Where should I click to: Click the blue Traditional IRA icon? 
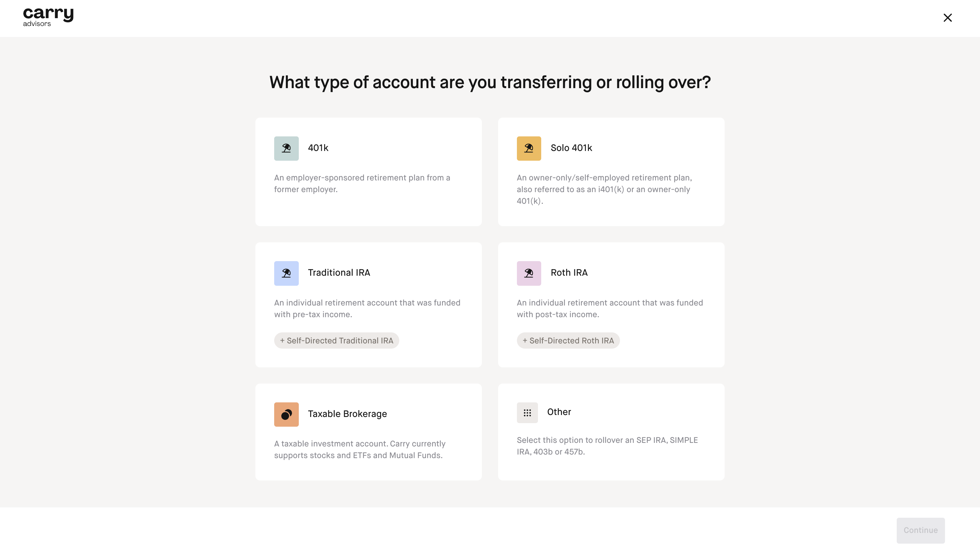[286, 273]
